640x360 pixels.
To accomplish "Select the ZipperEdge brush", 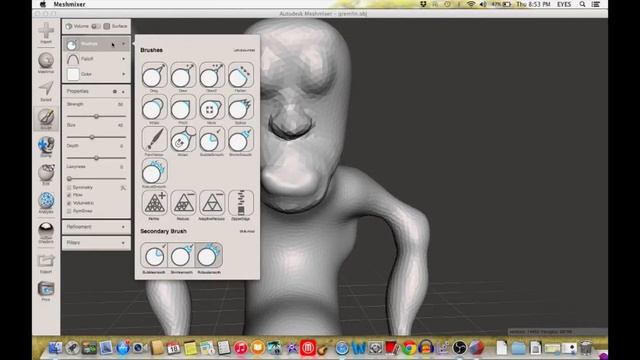I will click(240, 203).
